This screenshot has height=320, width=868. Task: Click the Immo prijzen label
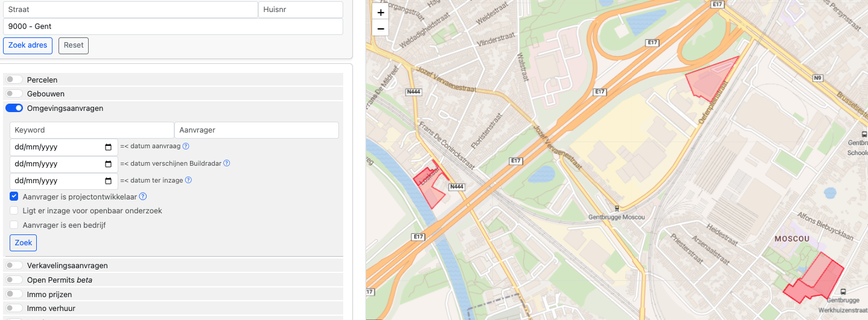49,294
